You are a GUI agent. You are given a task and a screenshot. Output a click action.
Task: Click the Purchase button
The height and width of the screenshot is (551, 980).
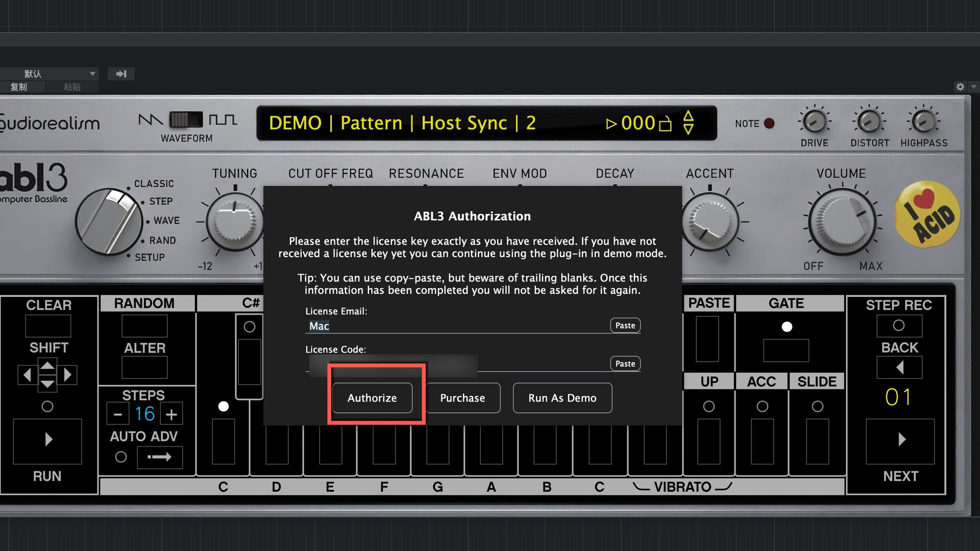coord(462,398)
